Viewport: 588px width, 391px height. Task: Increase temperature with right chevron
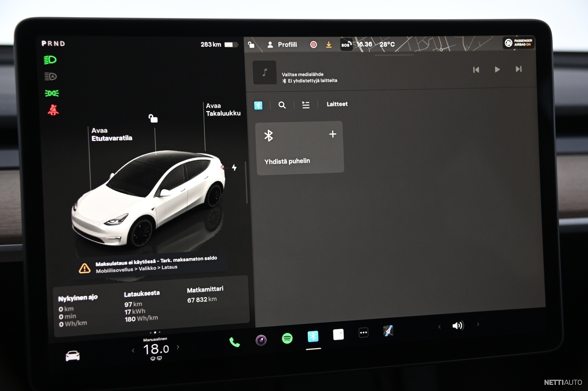click(178, 347)
